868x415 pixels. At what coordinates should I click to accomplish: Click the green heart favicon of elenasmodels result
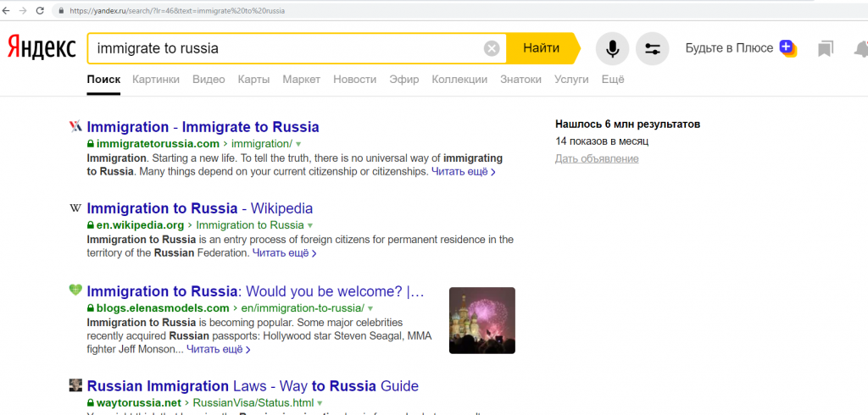pos(75,290)
